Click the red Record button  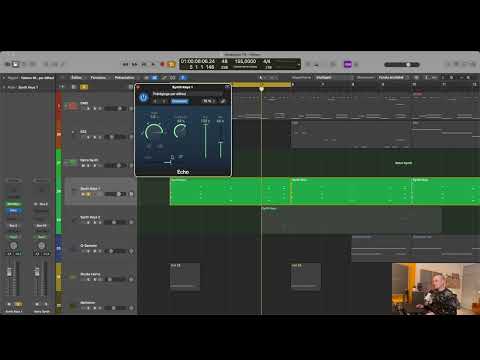click(x=163, y=64)
